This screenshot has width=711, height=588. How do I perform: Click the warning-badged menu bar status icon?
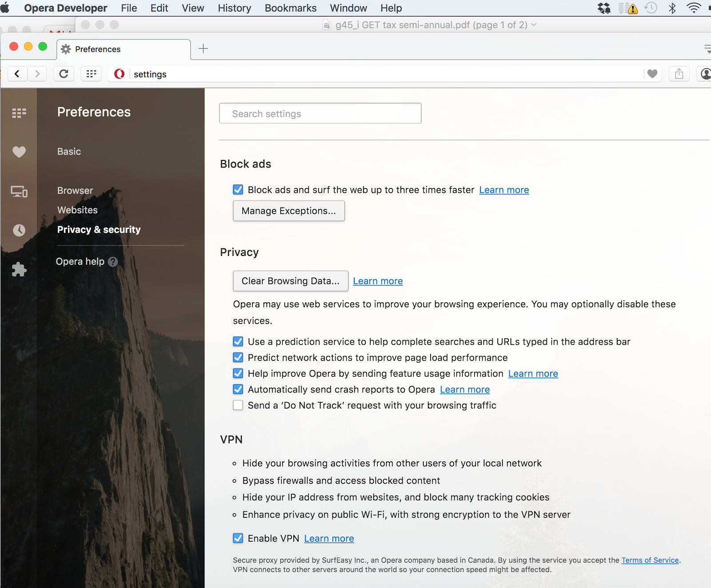(x=628, y=8)
